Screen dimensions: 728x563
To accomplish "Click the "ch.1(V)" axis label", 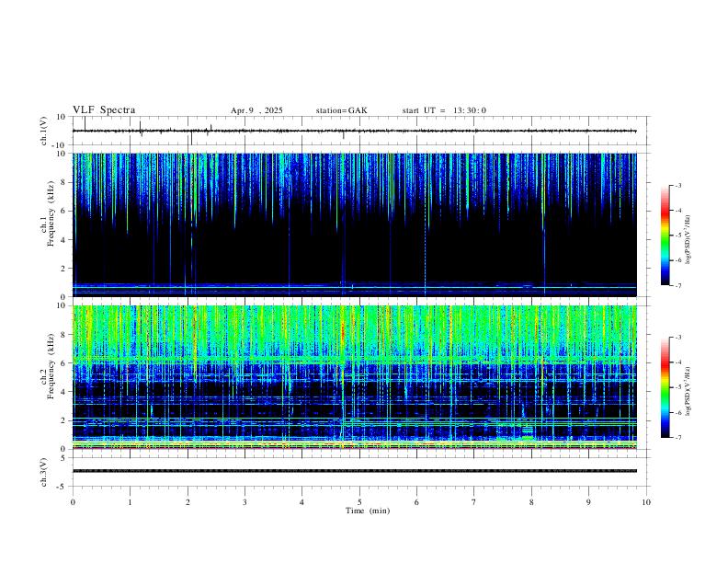I will point(44,131).
